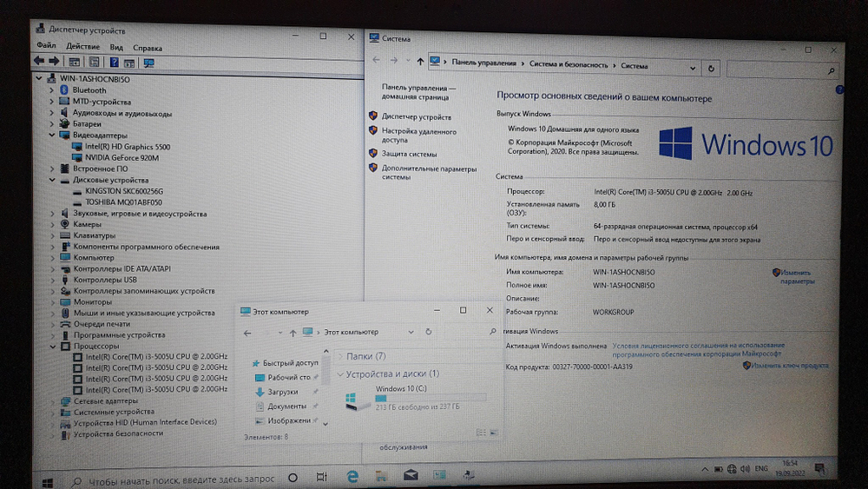
Task: Collapse the Видеоадаптеры node
Action: [52, 135]
